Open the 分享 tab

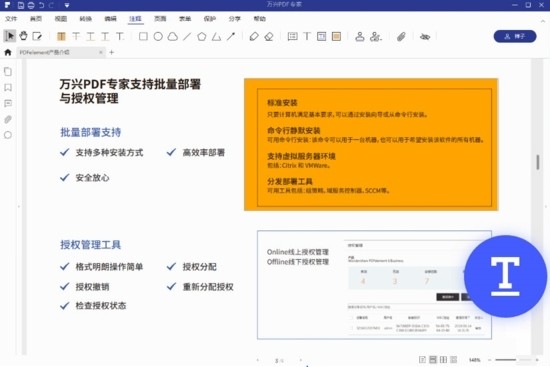[x=235, y=19]
